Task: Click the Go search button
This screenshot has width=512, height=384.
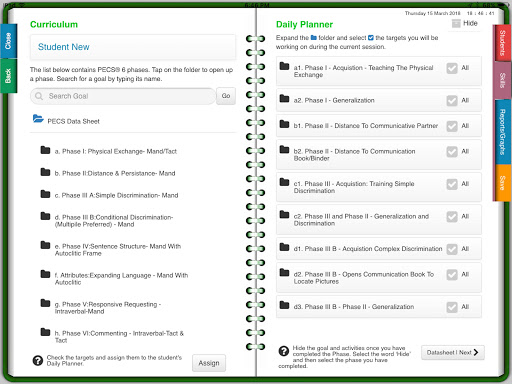Action: click(226, 96)
